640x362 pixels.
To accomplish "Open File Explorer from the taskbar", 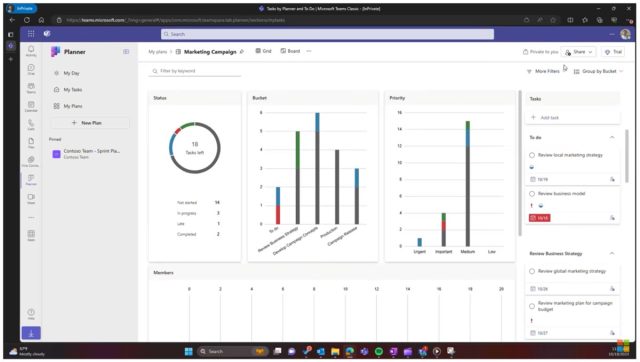I will (x=335, y=351).
